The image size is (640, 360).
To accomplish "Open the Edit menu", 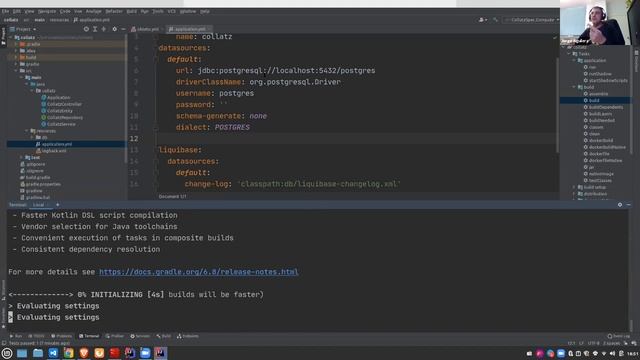I will pyautogui.click(x=17, y=11).
